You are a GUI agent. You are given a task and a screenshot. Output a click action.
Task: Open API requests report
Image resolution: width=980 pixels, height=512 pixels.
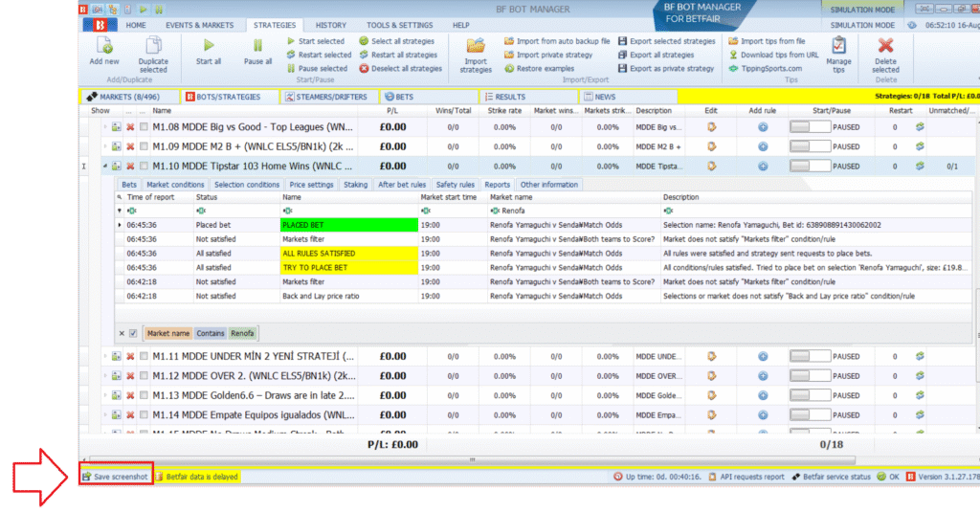[746, 477]
